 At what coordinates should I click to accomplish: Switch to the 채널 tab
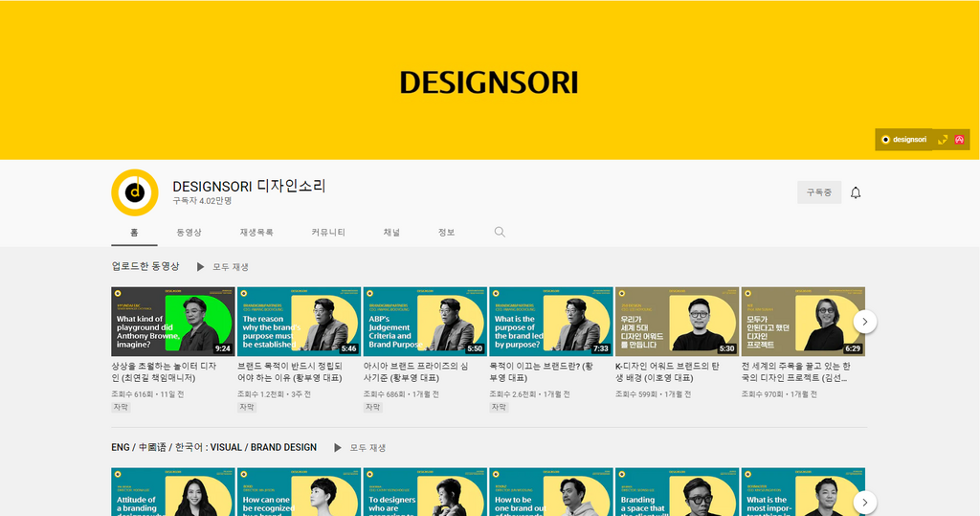[391, 232]
